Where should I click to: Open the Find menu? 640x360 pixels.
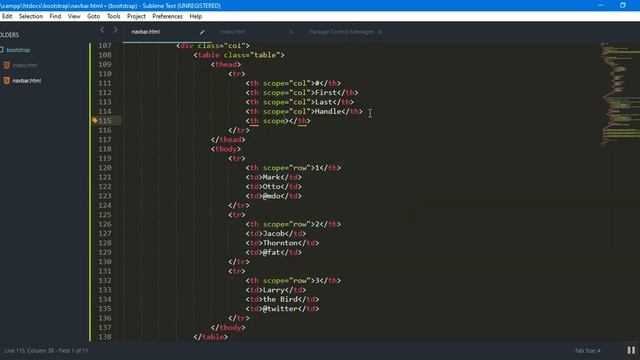click(x=55, y=16)
